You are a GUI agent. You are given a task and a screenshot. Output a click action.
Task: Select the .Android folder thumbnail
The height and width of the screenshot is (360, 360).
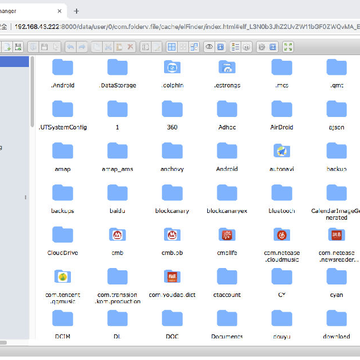[63, 67]
